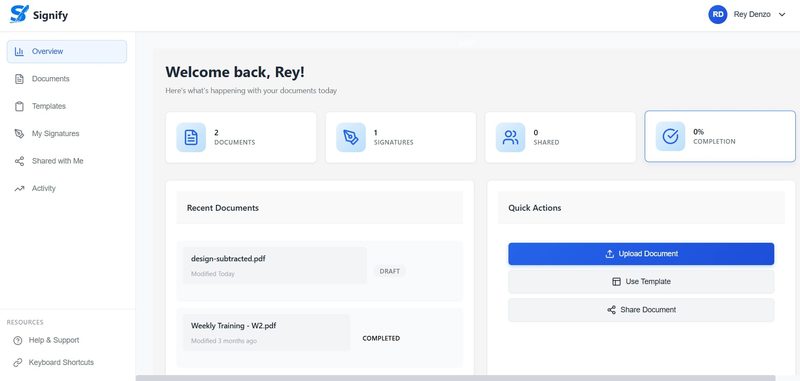Click the Share Document button
The width and height of the screenshot is (800, 381).
[641, 310]
